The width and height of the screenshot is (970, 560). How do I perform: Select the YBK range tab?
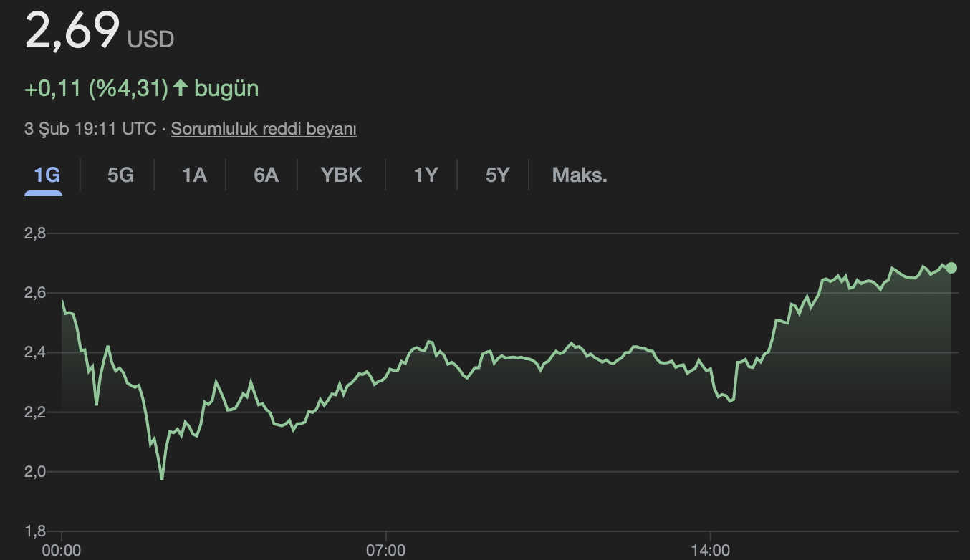point(341,175)
